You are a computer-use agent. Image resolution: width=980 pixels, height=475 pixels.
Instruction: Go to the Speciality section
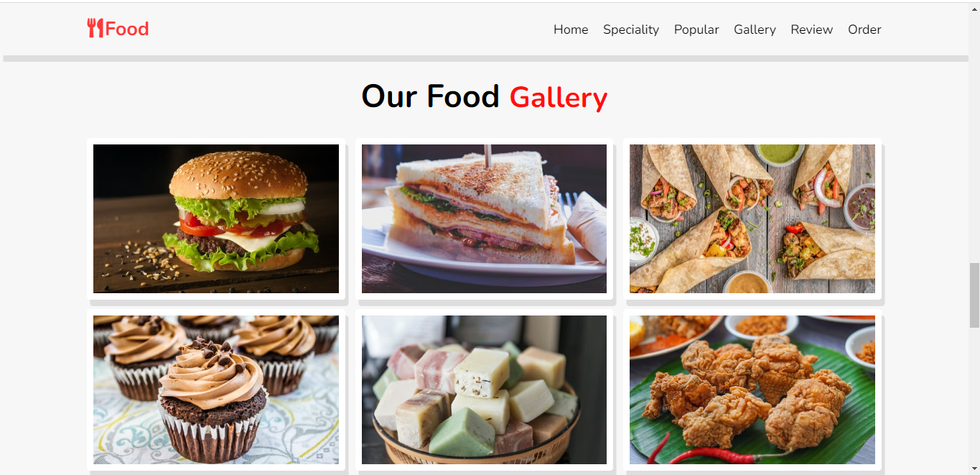[x=631, y=29]
